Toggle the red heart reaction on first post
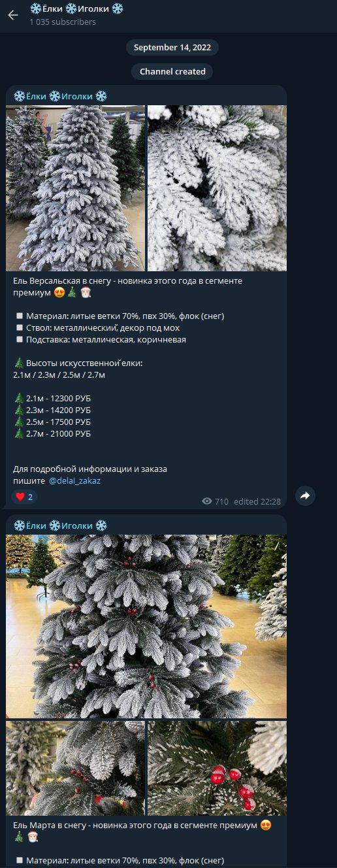The width and height of the screenshot is (337, 868). (x=24, y=497)
